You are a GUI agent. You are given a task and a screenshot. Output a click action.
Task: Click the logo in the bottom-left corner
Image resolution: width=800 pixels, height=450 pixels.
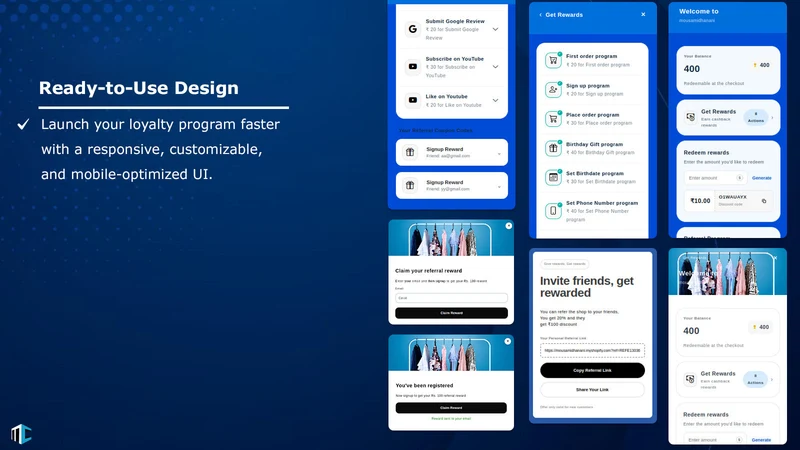pyautogui.click(x=21, y=434)
